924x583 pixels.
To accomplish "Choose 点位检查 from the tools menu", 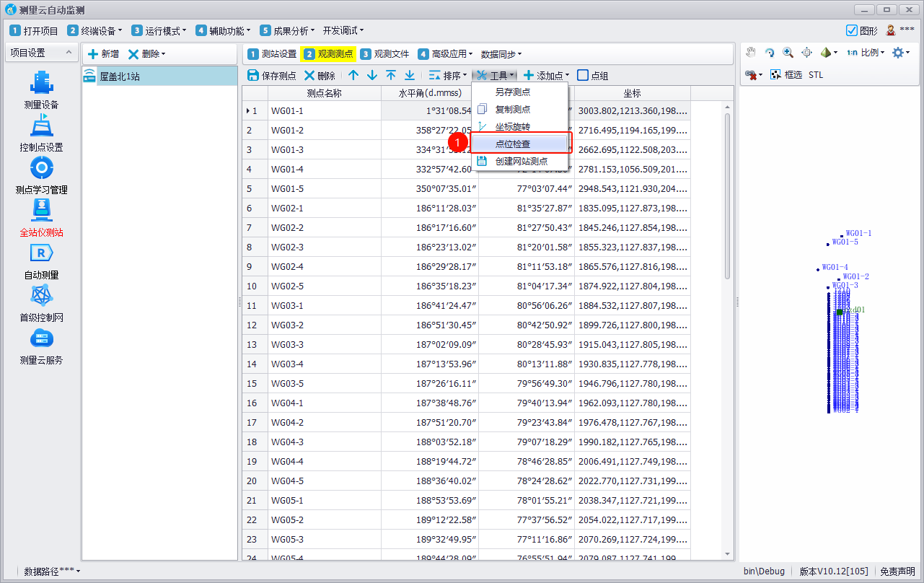I will pyautogui.click(x=513, y=144).
